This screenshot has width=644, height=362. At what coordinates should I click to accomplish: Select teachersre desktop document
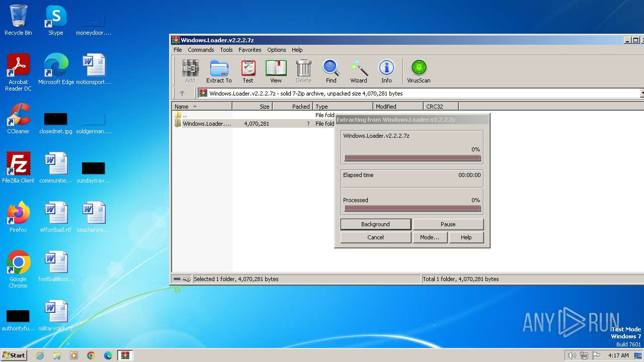click(93, 217)
